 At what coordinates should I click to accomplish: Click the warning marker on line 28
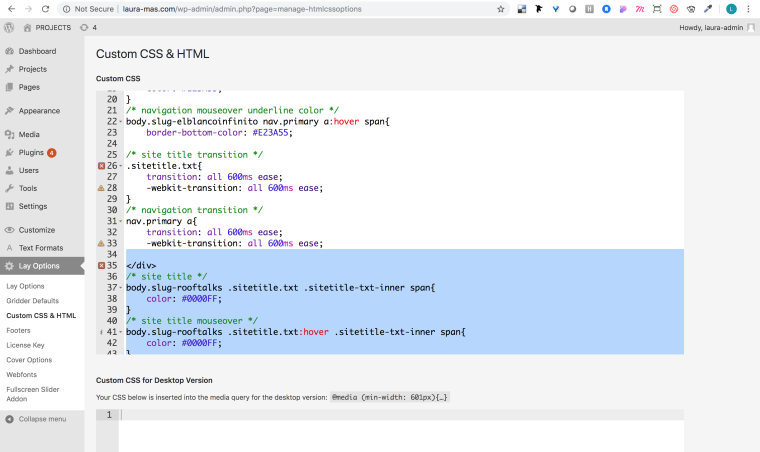[101, 187]
